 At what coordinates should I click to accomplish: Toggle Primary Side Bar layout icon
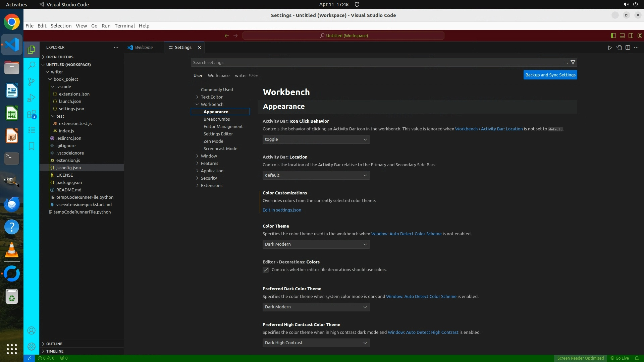pyautogui.click(x=613, y=36)
